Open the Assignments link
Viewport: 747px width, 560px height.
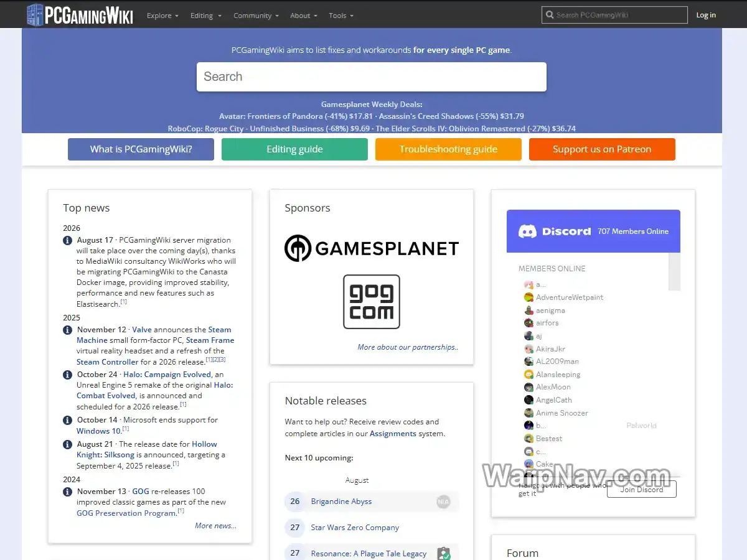(393, 434)
